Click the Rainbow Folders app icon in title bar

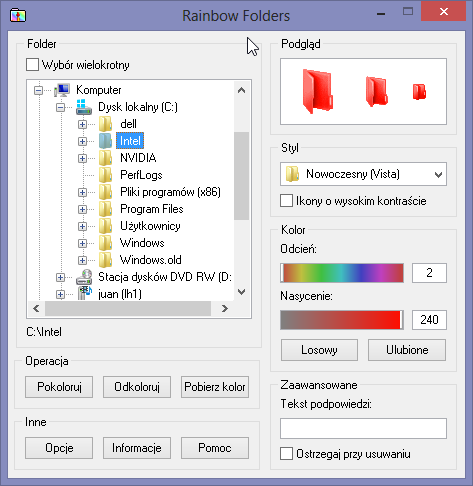18,15
